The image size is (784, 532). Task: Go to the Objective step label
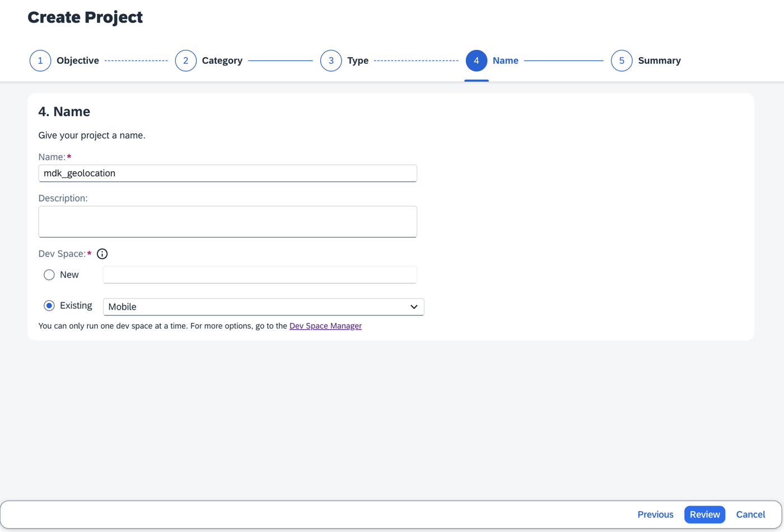point(78,60)
